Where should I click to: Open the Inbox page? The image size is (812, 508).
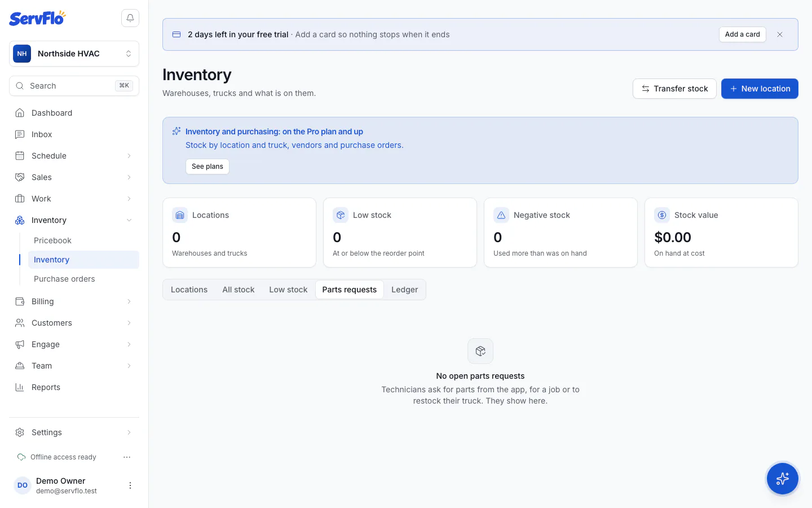(x=74, y=134)
